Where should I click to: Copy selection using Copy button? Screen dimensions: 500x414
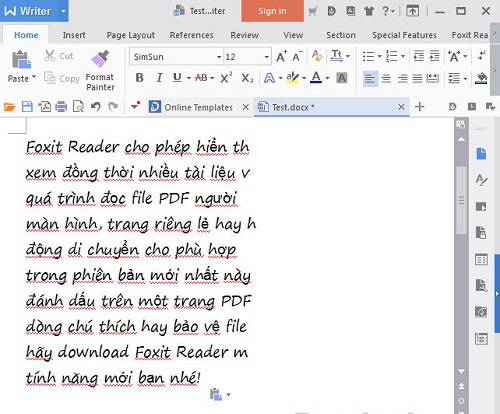(x=62, y=78)
